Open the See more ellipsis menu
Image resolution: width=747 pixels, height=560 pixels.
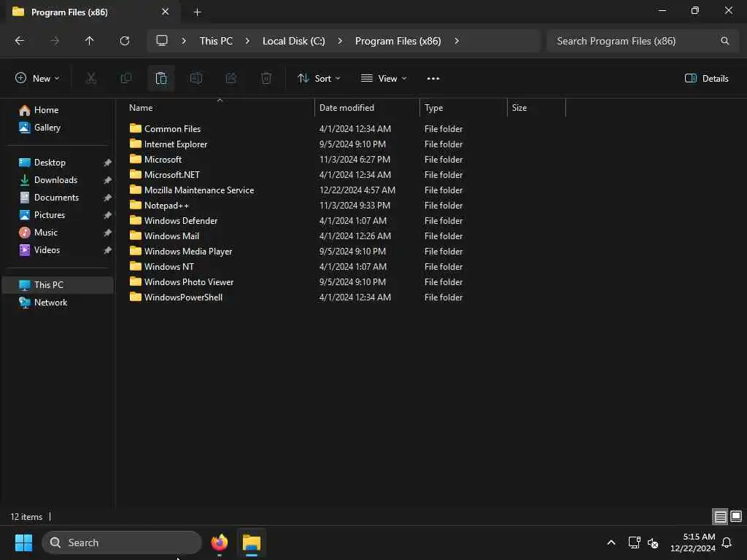coord(433,79)
